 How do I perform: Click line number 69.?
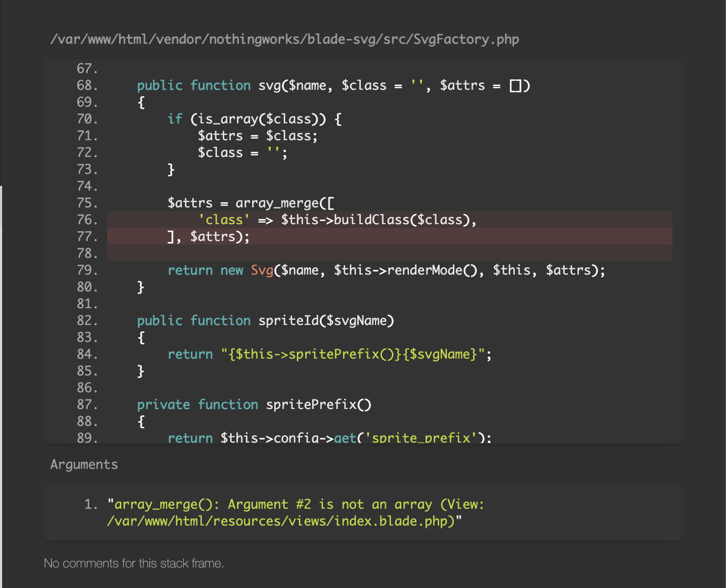87,102
